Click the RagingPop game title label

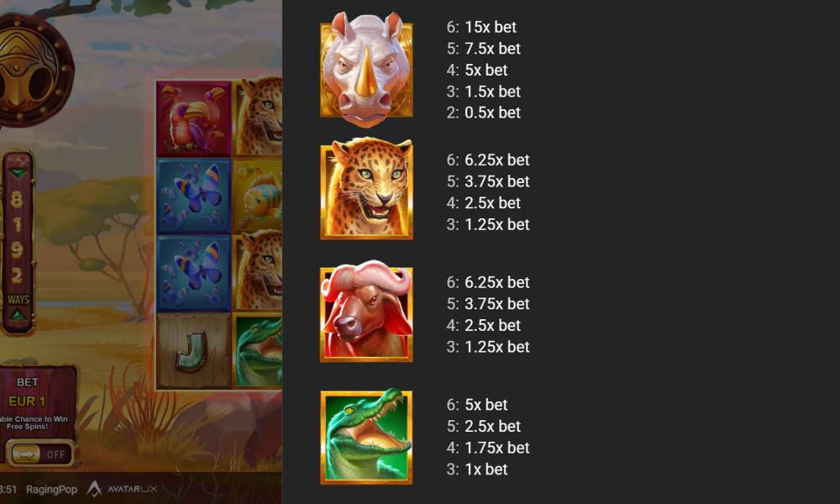(51, 489)
